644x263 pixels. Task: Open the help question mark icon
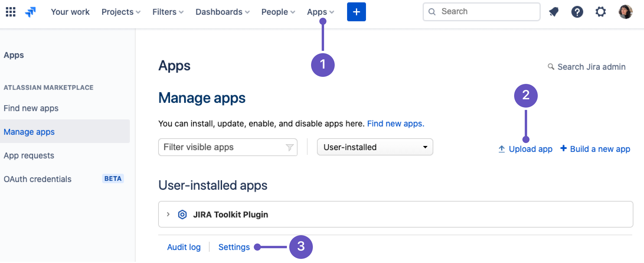coord(577,12)
